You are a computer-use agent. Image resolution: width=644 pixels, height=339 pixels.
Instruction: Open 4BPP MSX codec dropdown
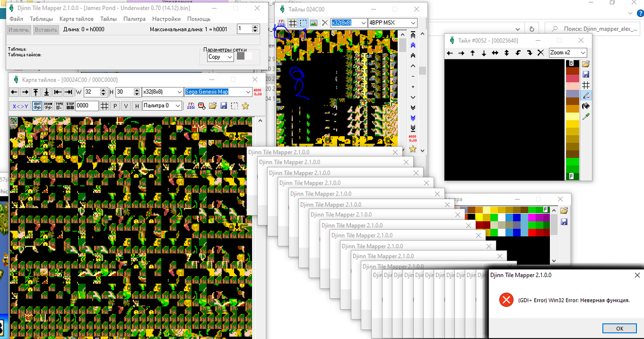pos(392,23)
